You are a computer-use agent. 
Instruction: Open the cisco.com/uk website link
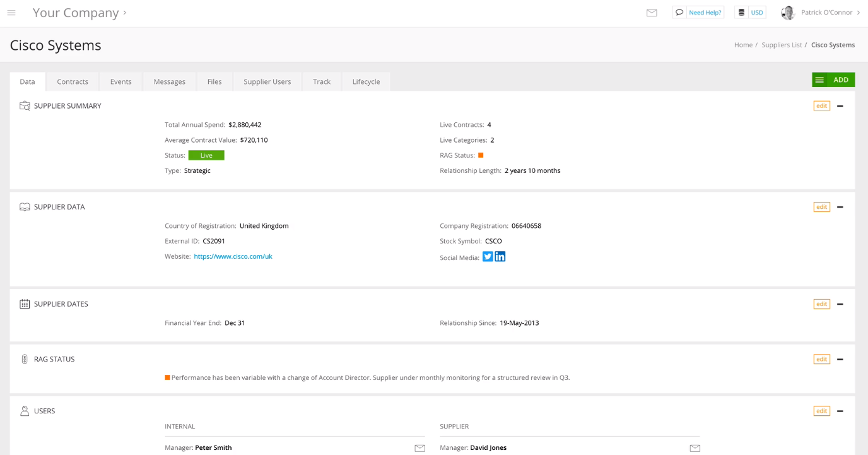point(233,256)
